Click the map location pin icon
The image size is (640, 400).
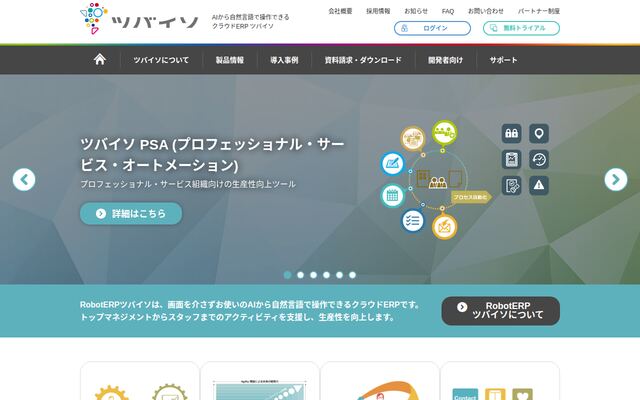pyautogui.click(x=539, y=133)
